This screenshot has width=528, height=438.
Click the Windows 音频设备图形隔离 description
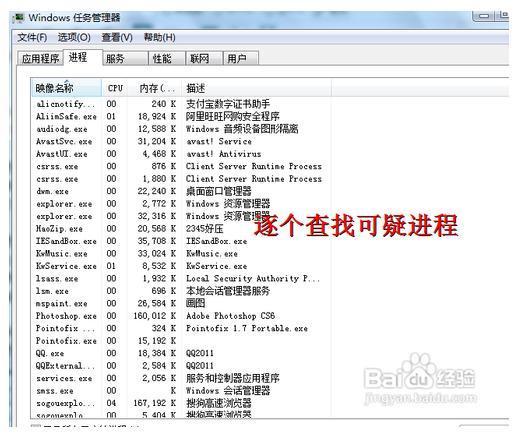242,129
